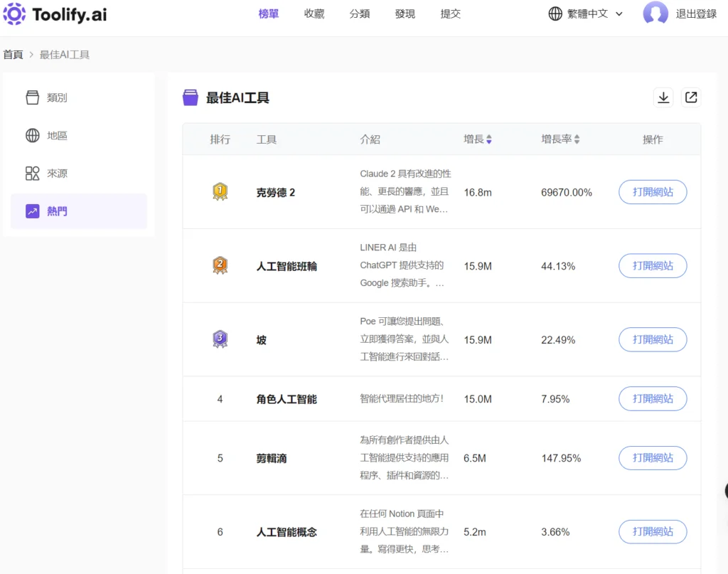Click the share/export icon beside 最佳AI工具
The image size is (728, 574).
coord(691,97)
